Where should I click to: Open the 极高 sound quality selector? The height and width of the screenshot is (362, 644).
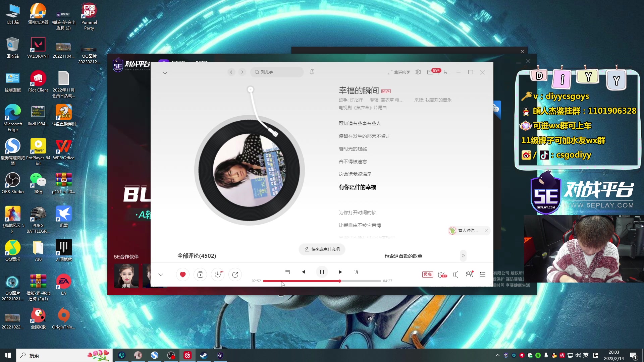(x=427, y=275)
